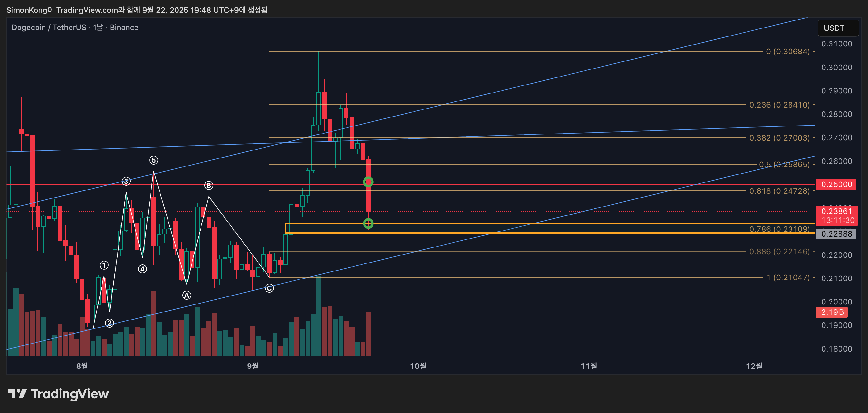This screenshot has width=868, height=413.
Task: Click the current price 0.23861 label
Action: click(x=837, y=211)
